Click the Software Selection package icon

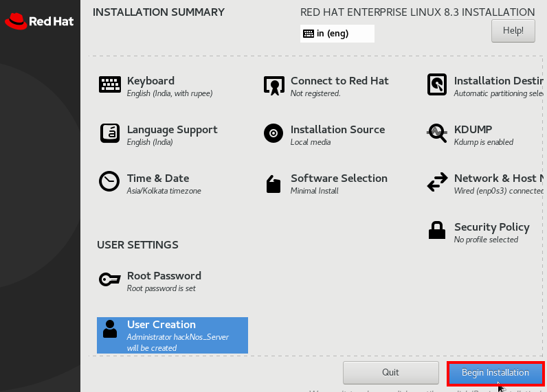[273, 183]
